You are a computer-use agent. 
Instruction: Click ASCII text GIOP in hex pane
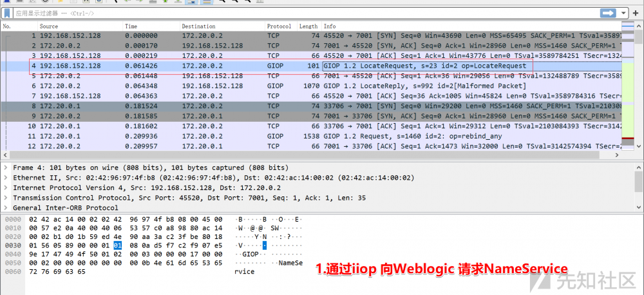pos(251,254)
